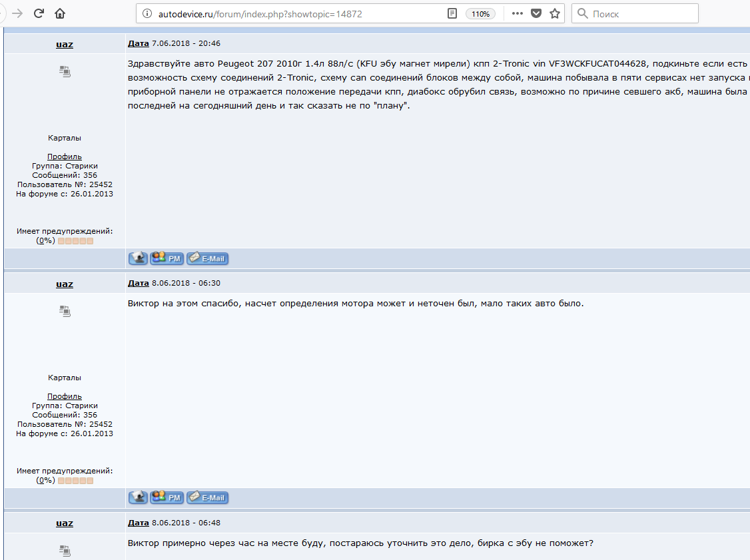This screenshot has height=560, width=750.
Task: Click "Карталы" in the 20:46 post
Action: (x=65, y=138)
